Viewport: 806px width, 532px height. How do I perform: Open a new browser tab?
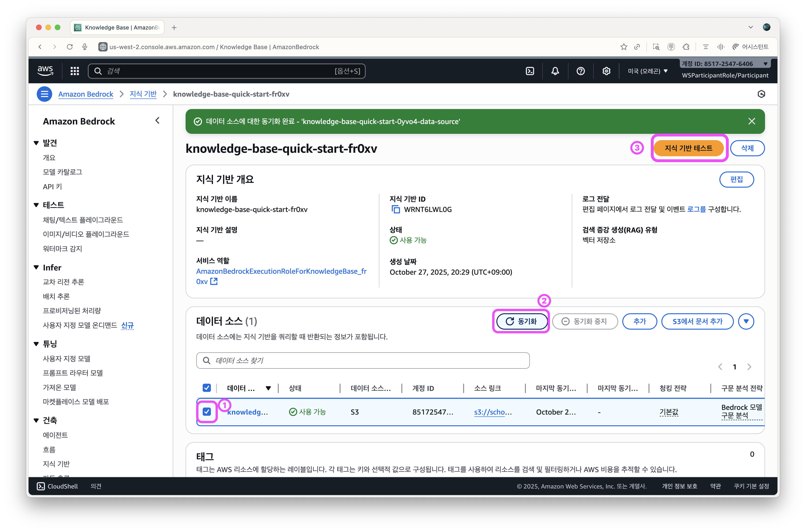point(174,27)
